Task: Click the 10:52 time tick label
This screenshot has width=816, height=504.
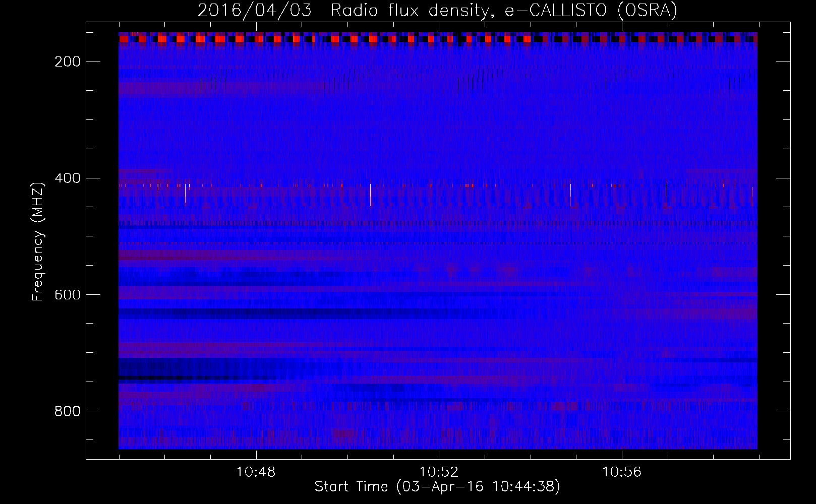Action: tap(439, 472)
